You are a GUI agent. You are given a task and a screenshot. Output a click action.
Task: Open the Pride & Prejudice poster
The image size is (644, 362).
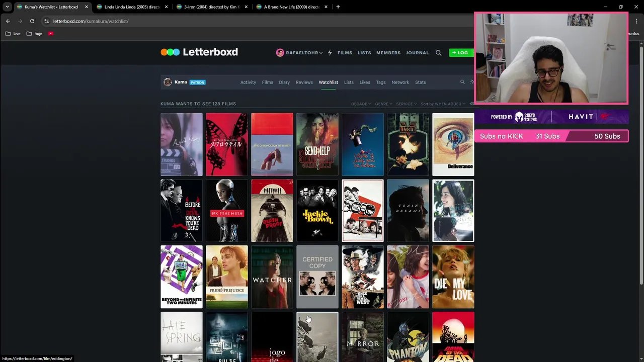pos(227,277)
